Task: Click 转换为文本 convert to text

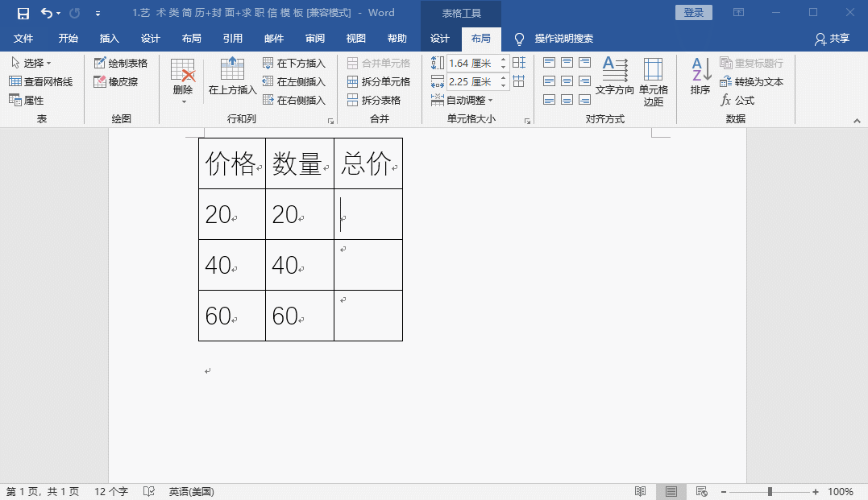Action: (752, 81)
